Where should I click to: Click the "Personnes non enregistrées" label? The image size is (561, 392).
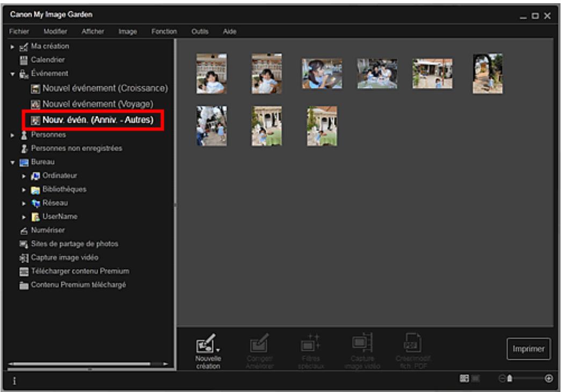77,149
